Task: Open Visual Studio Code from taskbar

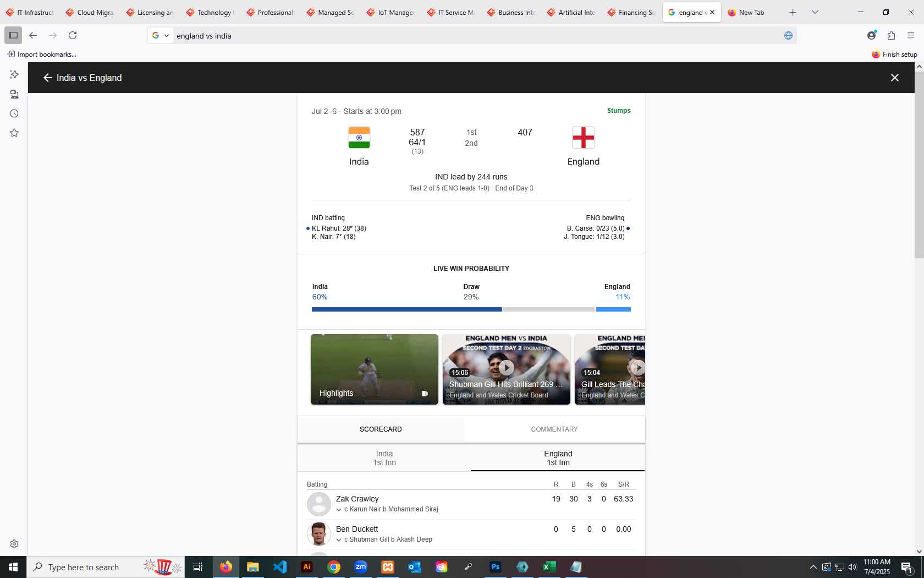Action: pos(280,567)
